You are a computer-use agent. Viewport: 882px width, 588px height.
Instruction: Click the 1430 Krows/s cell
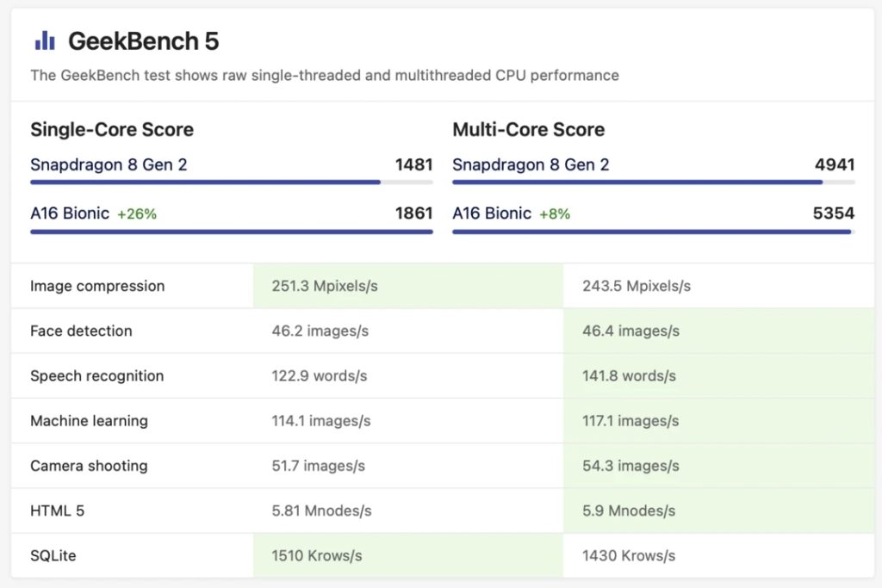719,555
